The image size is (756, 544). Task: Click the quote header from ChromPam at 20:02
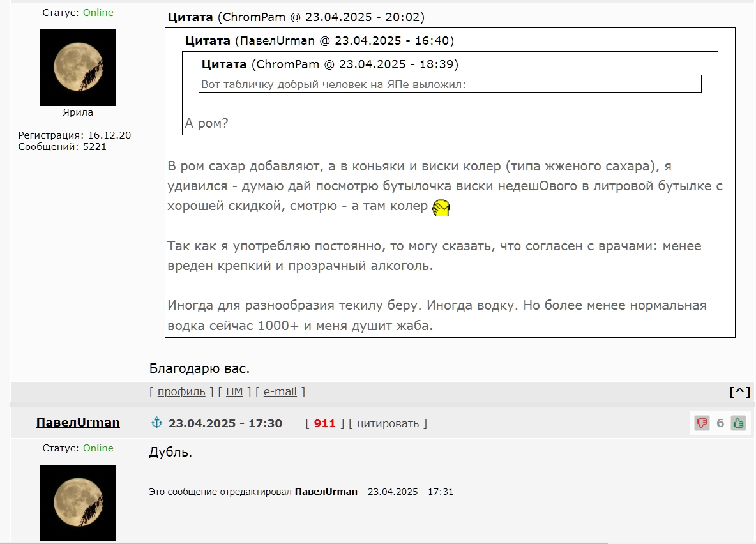click(296, 17)
